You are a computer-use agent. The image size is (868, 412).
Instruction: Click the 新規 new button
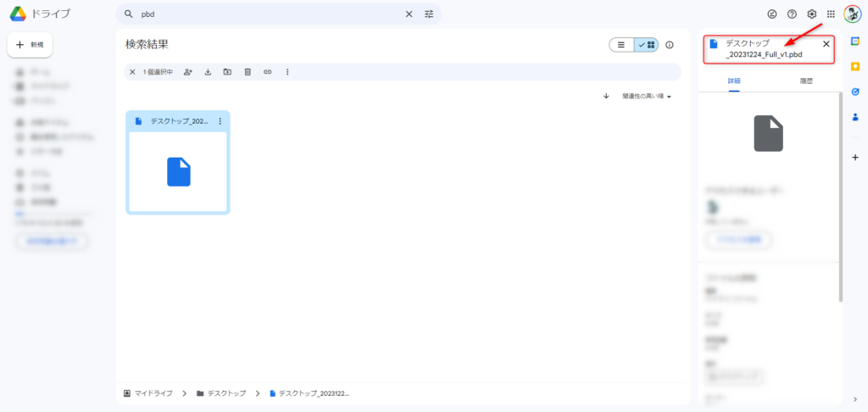(31, 44)
